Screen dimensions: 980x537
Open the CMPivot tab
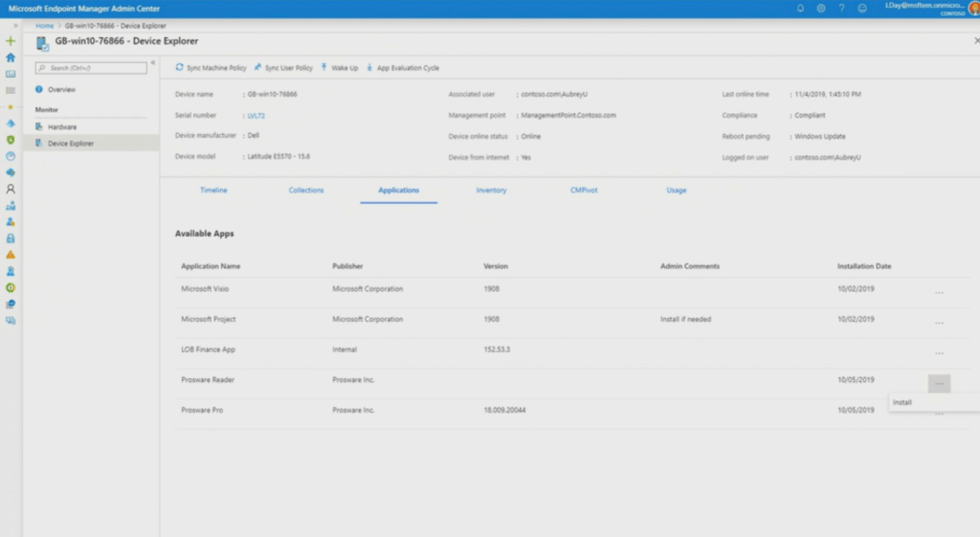[x=584, y=190]
